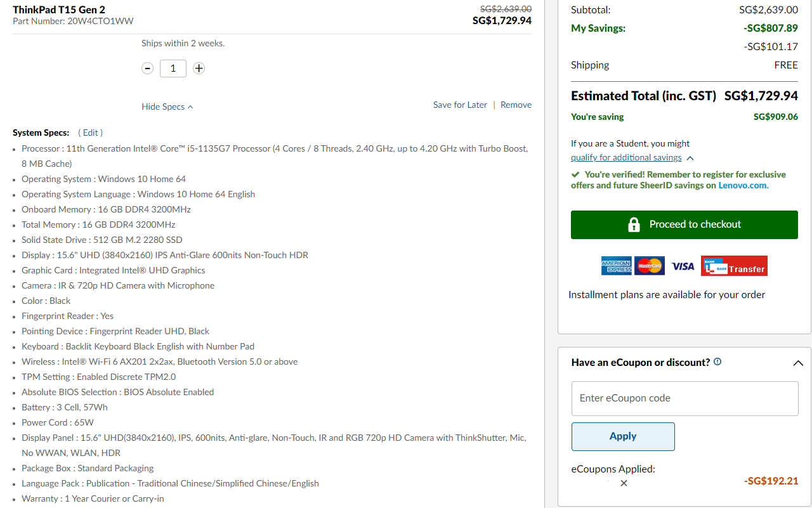Edit the System Specs

(x=90, y=133)
